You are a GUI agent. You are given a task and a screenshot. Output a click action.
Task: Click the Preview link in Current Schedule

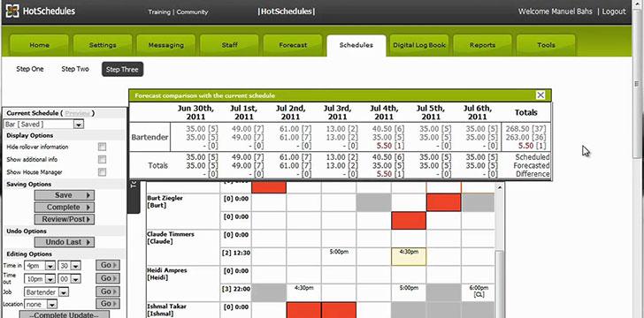pos(78,113)
